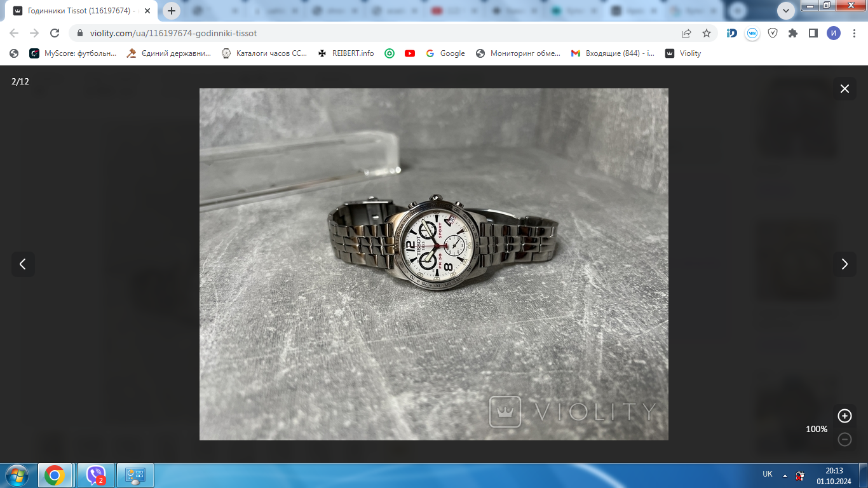Go forward in browser history
The height and width of the screenshot is (488, 868).
point(34,33)
